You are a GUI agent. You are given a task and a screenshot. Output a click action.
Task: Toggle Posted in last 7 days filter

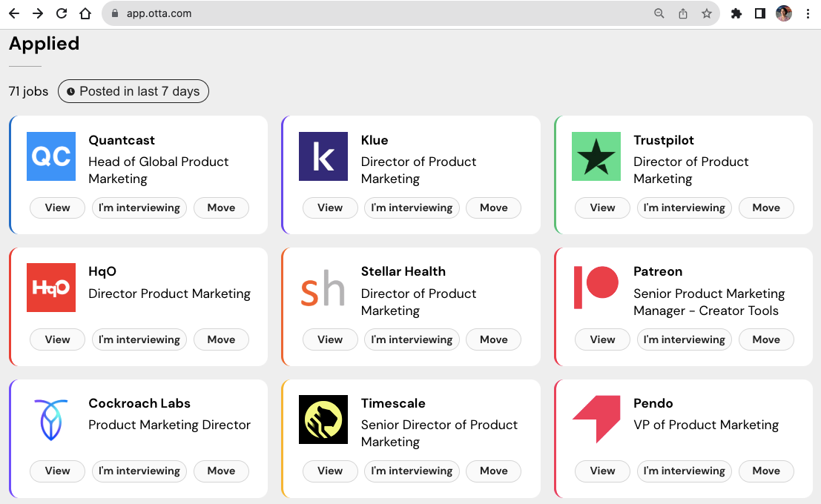pyautogui.click(x=133, y=91)
